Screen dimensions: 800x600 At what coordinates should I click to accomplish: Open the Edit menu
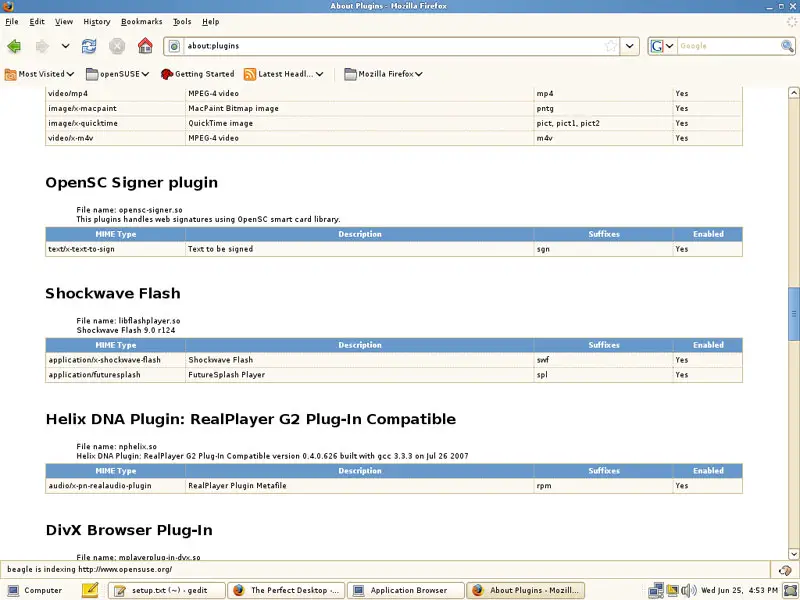(x=37, y=21)
